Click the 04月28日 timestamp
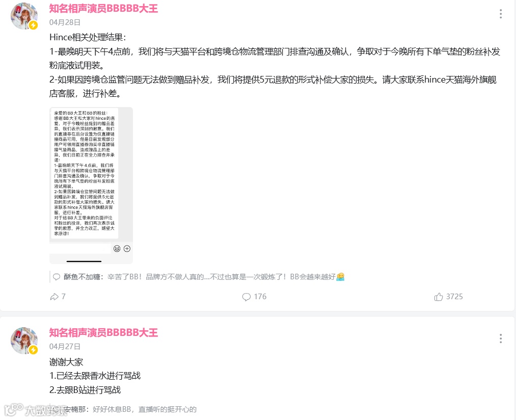The image size is (516, 420). (65, 22)
